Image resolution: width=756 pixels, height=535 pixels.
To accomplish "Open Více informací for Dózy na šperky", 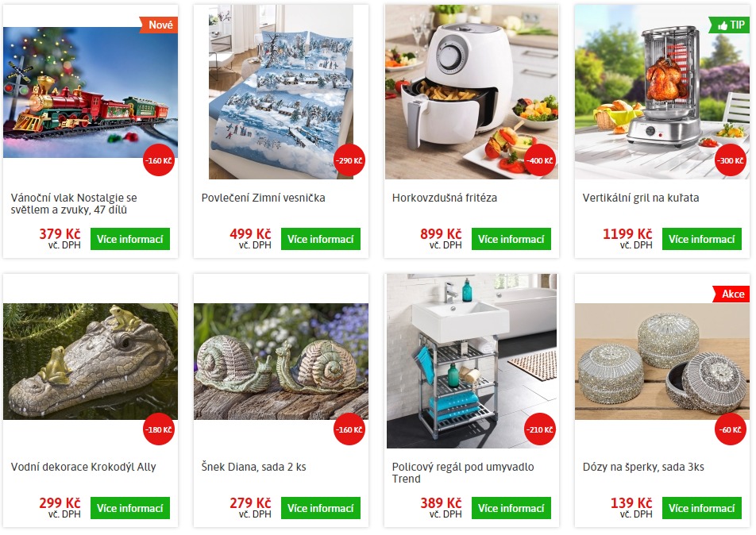I will (702, 508).
